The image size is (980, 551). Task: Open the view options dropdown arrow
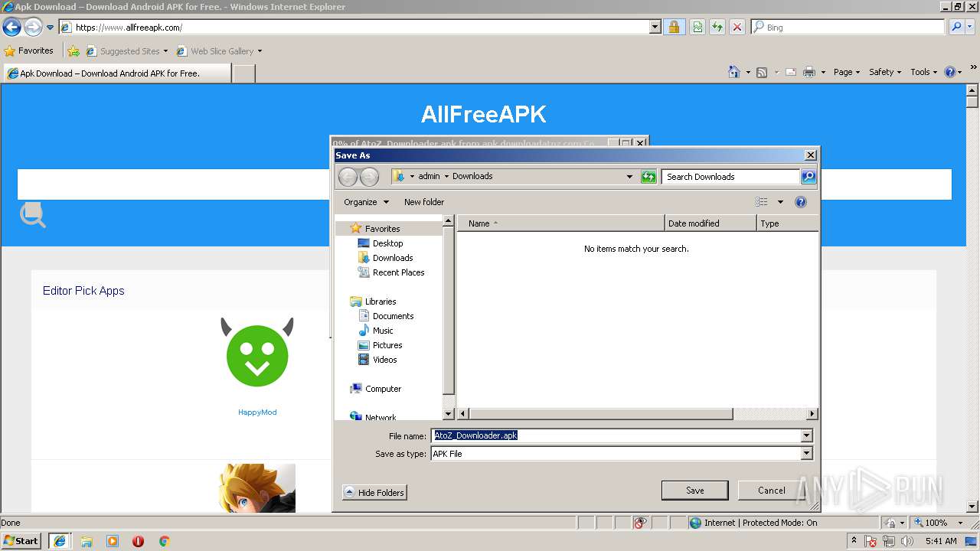[x=780, y=202]
